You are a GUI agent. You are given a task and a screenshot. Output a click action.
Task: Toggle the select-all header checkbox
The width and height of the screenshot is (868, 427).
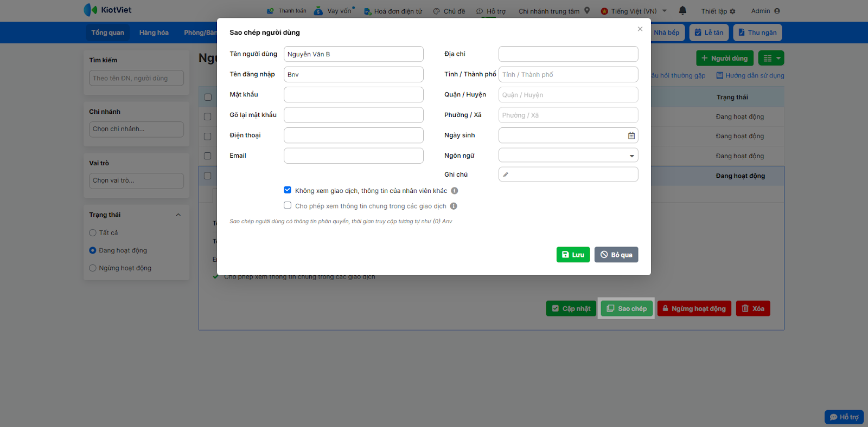tap(208, 98)
